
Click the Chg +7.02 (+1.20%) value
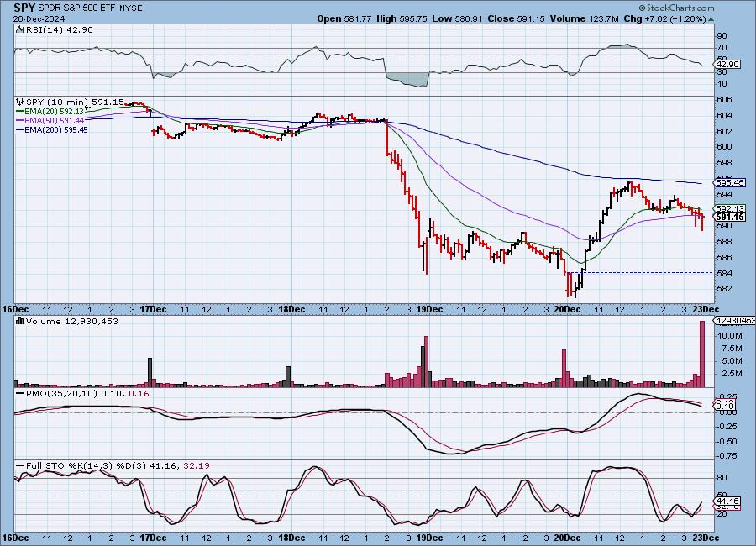[665, 18]
